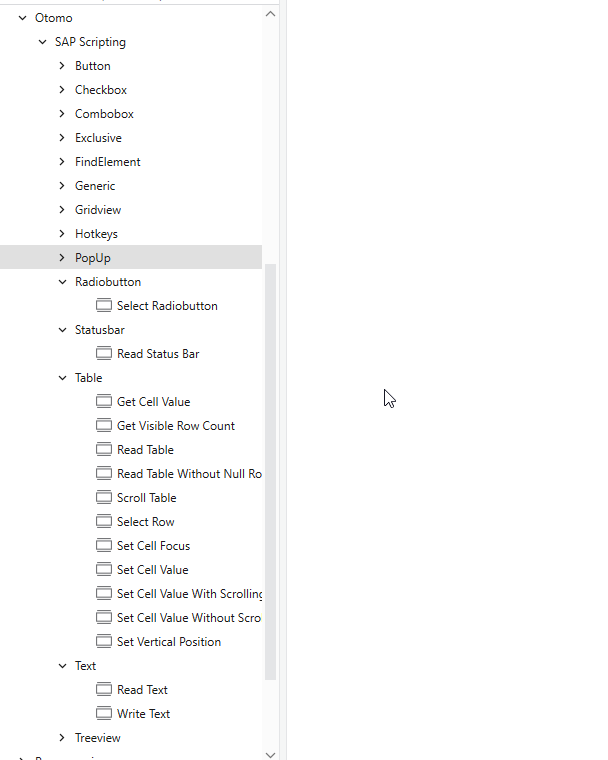Image resolution: width=608 pixels, height=760 pixels.
Task: Select the Scroll Table activity
Action: [x=146, y=498]
